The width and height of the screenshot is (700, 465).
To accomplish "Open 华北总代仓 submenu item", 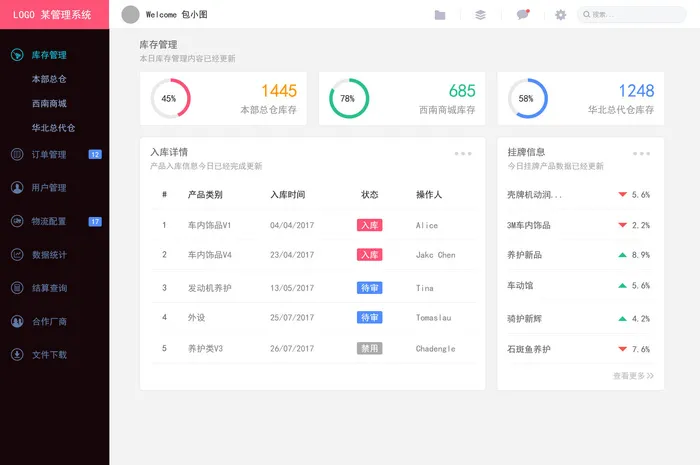I will (53, 128).
